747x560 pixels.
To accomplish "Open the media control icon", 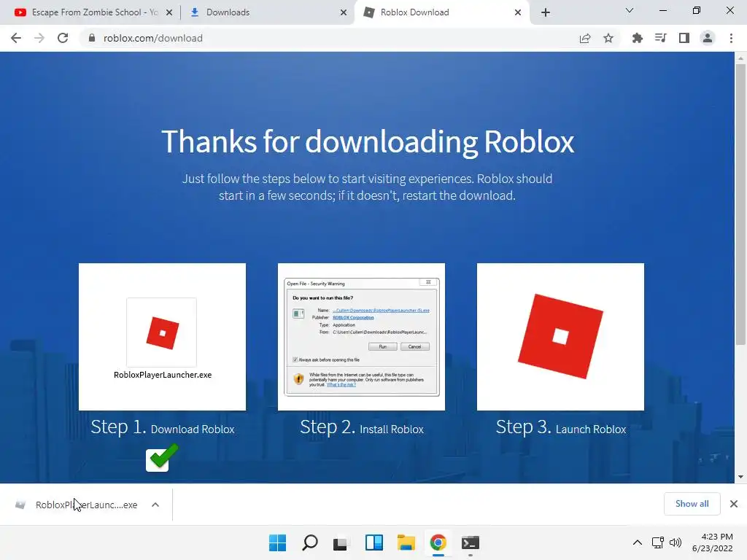I will pos(660,38).
